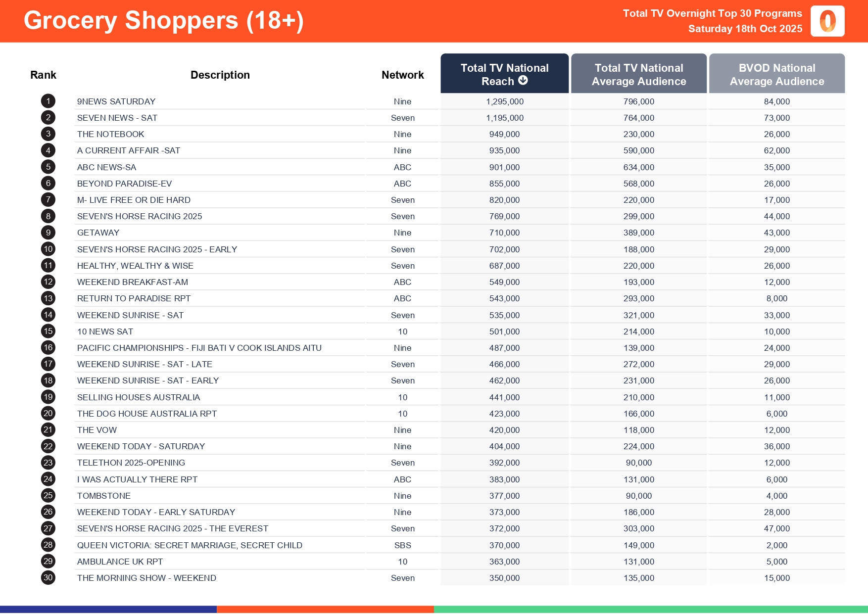Click the orange logo icon in header
The image size is (868, 614).
point(827,21)
